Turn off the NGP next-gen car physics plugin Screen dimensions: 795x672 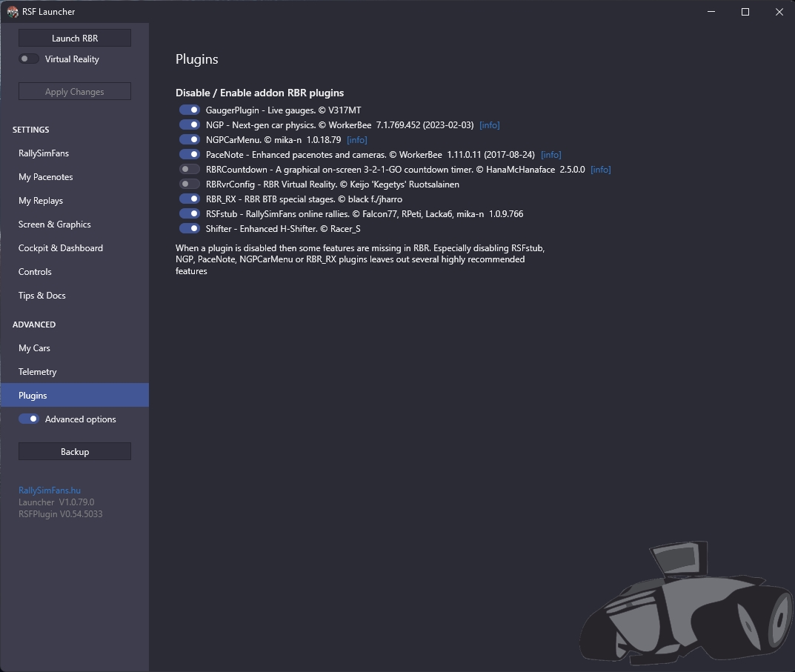tap(190, 124)
